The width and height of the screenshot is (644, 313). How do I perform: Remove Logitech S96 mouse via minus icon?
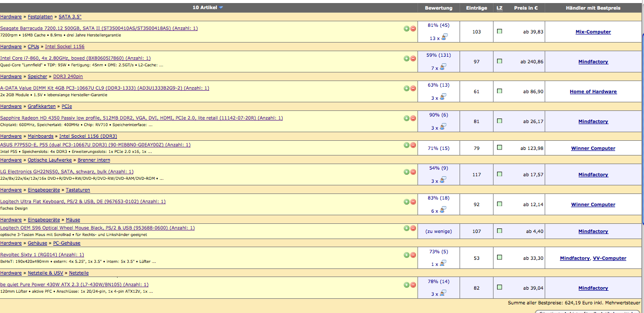click(x=413, y=228)
